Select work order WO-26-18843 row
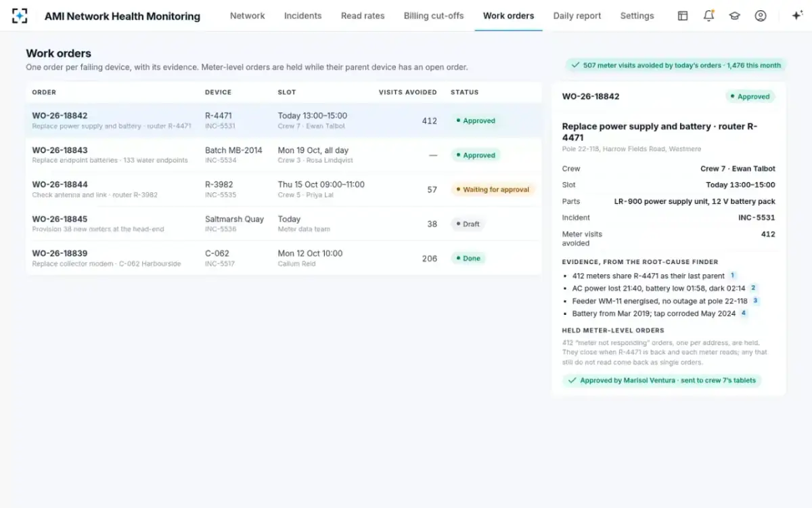 pos(284,155)
